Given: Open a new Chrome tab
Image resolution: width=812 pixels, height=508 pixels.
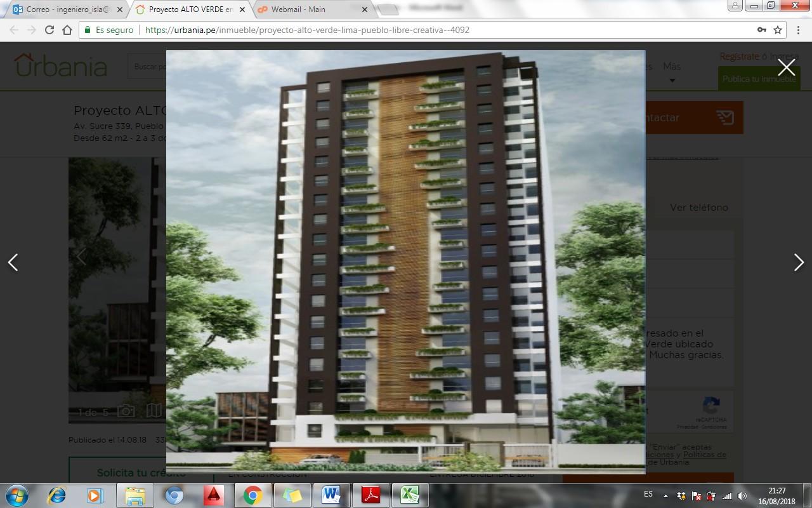Looking at the screenshot, I should 389,10.
